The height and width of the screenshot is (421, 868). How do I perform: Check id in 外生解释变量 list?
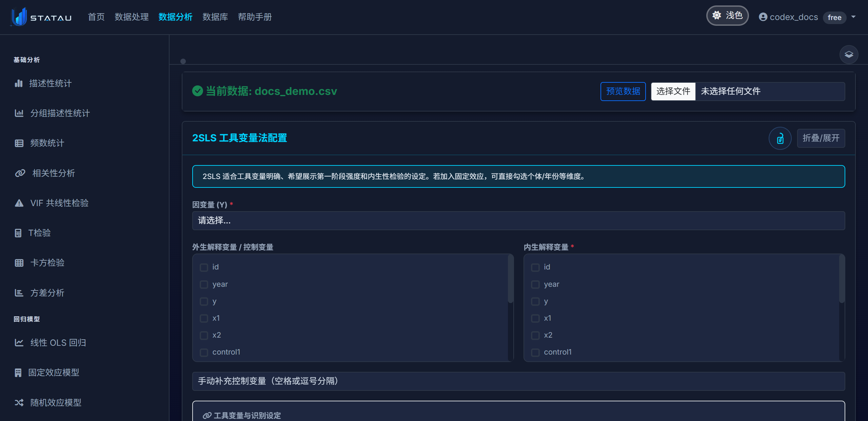click(x=204, y=267)
